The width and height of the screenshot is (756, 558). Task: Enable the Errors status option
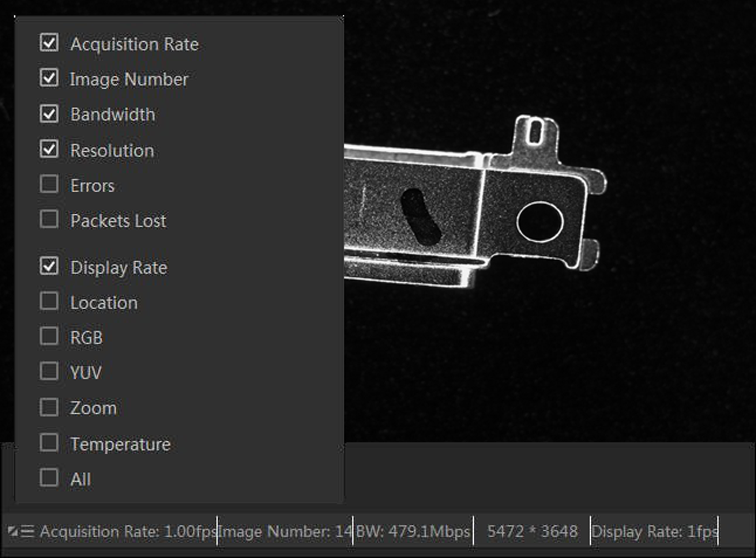click(49, 184)
